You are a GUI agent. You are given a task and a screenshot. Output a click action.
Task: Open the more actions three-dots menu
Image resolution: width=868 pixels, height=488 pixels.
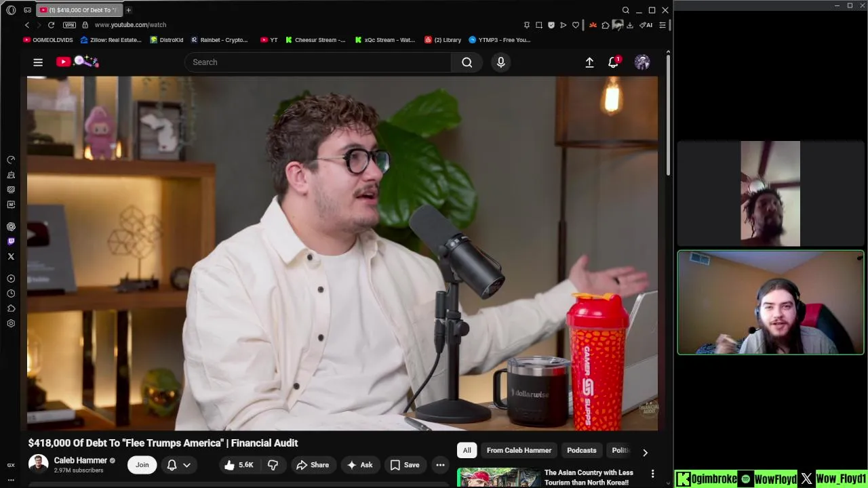440,465
